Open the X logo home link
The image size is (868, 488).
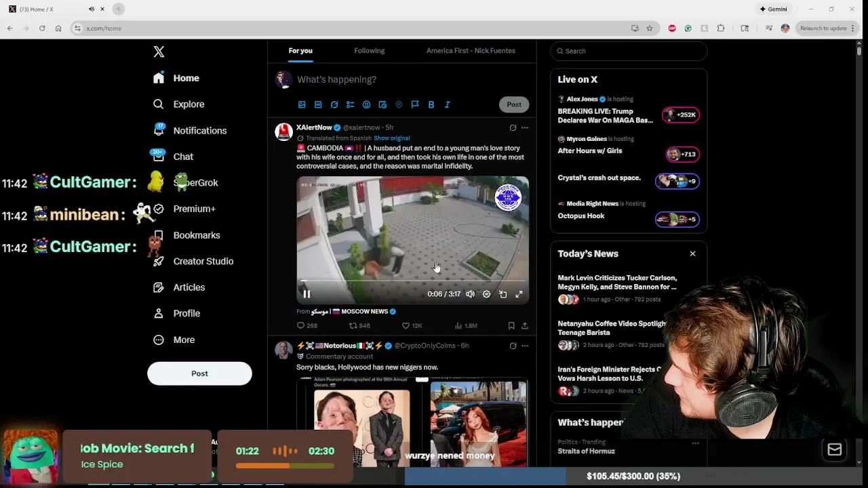pos(159,52)
